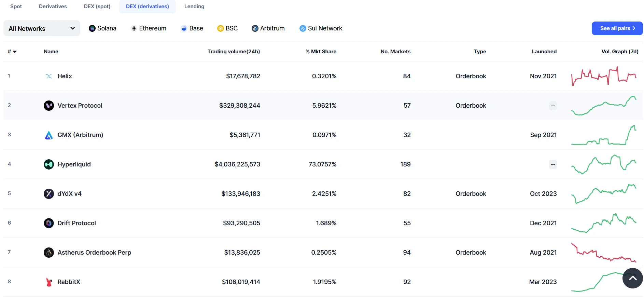Open the RabbitX exchange link

pos(69,282)
